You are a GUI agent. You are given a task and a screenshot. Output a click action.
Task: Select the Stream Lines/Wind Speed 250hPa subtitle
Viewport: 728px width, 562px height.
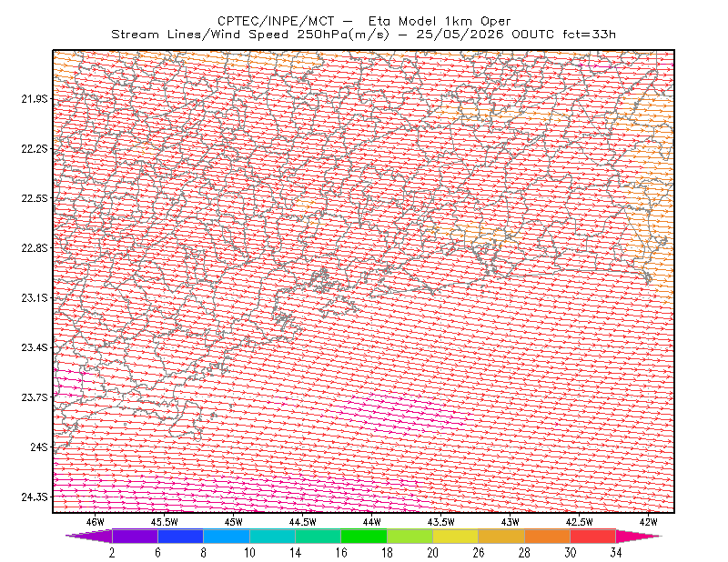[x=250, y=35]
